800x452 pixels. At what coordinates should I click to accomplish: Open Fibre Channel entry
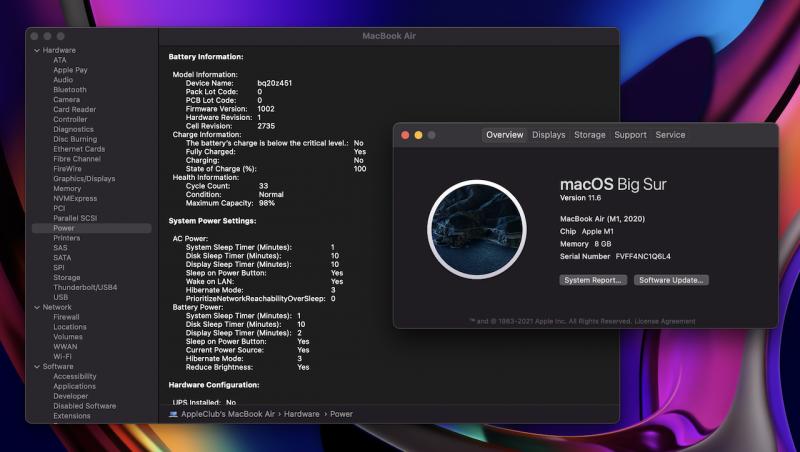point(77,159)
